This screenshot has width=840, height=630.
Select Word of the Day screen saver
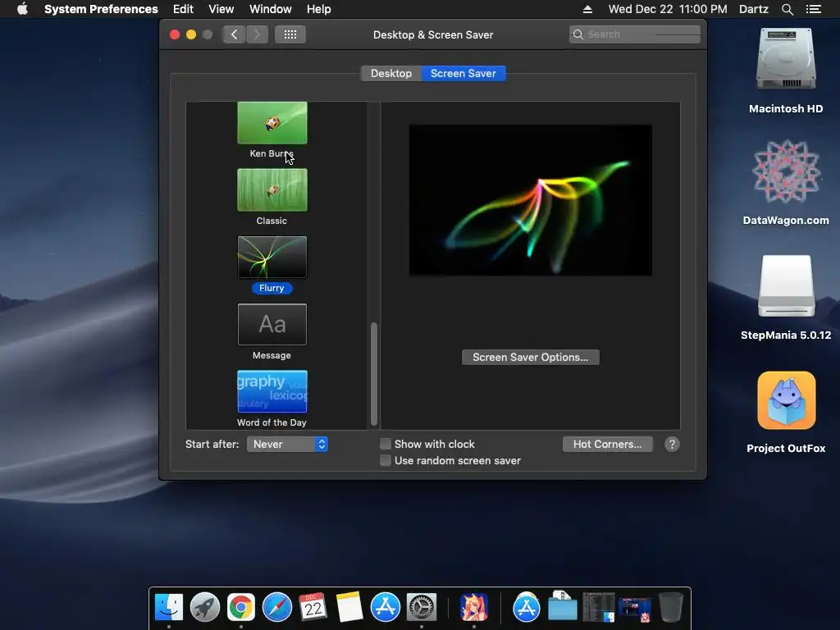pos(272,391)
